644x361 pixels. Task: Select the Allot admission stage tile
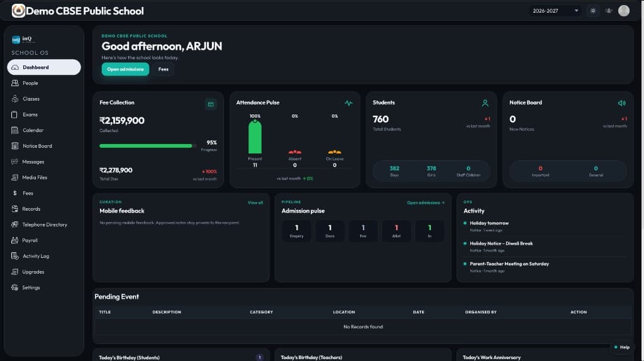point(396,231)
